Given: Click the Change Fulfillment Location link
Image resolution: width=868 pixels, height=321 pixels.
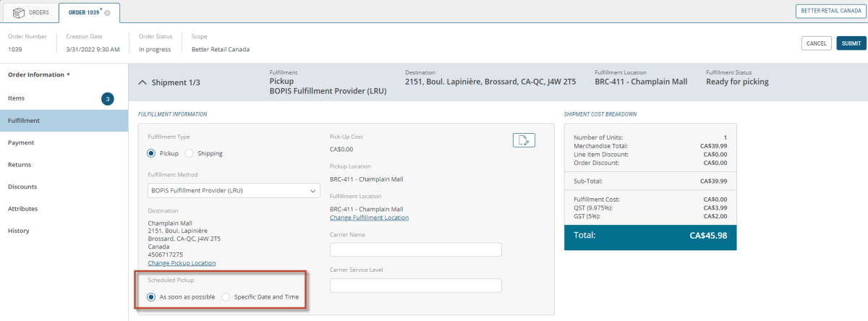Looking at the screenshot, I should pyautogui.click(x=369, y=218).
